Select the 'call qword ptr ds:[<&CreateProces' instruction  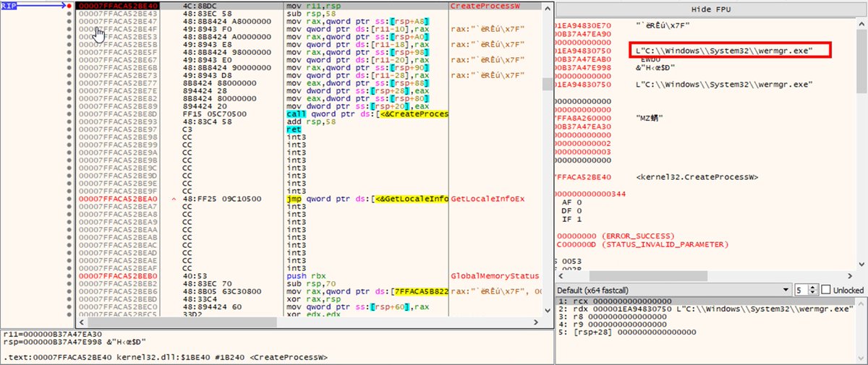pos(367,114)
